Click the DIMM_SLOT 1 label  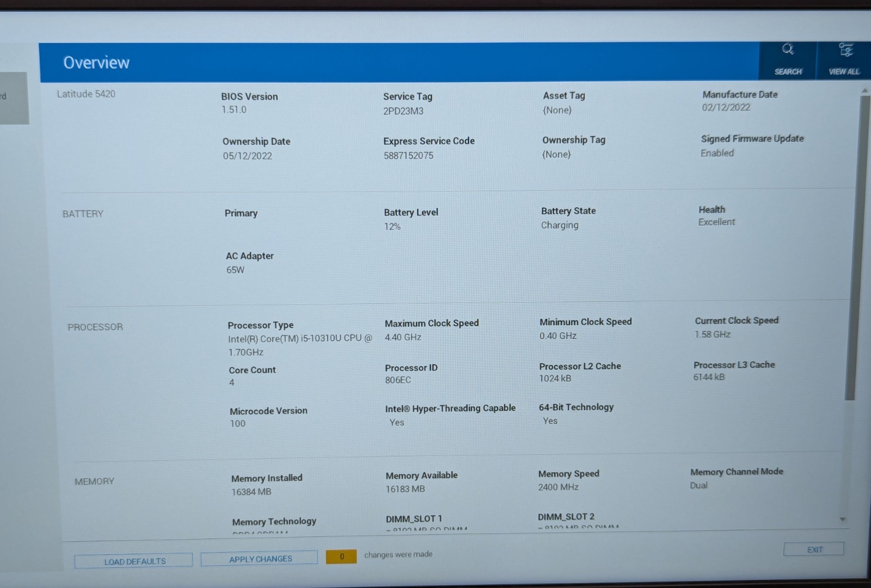[414, 518]
